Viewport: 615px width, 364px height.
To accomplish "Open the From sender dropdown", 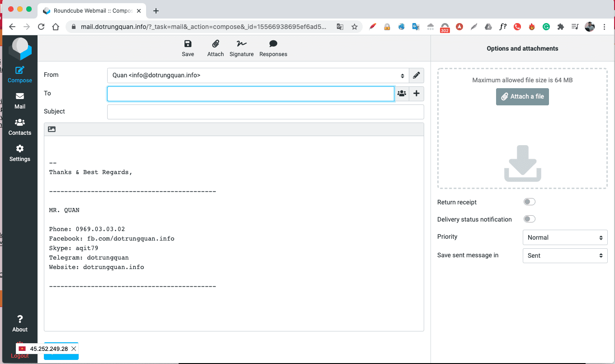I will pos(258,76).
